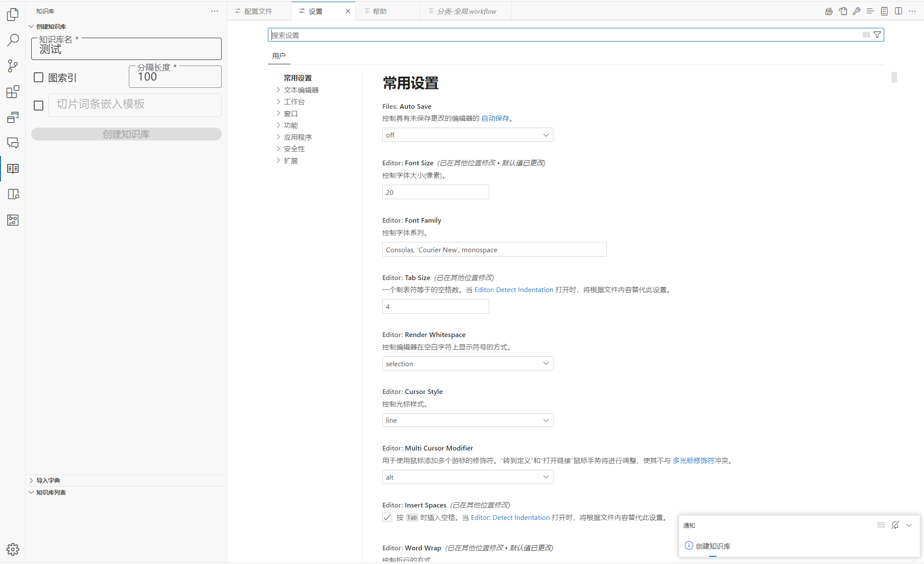Expand the 文本编辑器 settings tree item
The width and height of the screenshot is (924, 564).
click(x=301, y=90)
